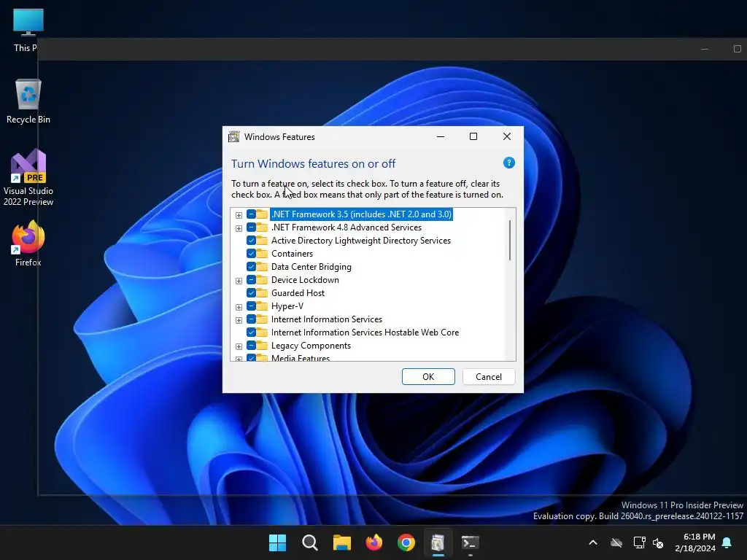Open help for Windows Features dialog
This screenshot has height=560, width=747.
point(508,163)
